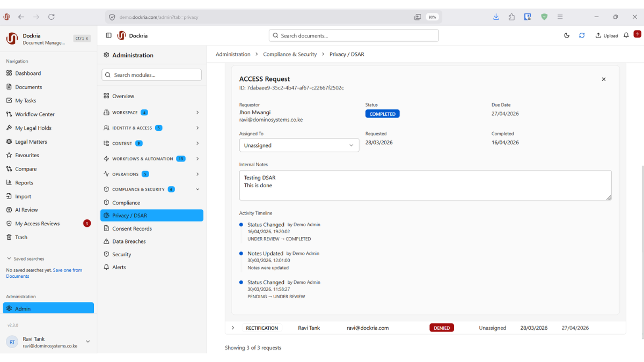The width and height of the screenshot is (644, 362).
Task: Select Admin in left sidebar
Action: pos(48,308)
